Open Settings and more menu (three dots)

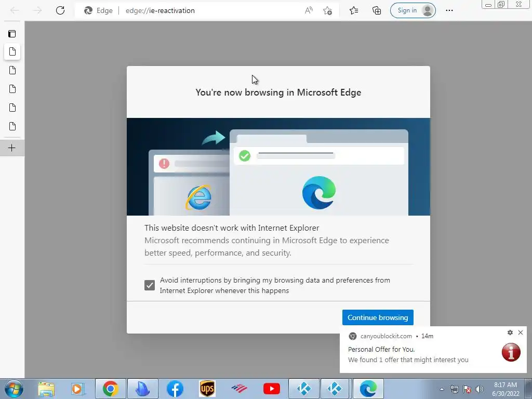coord(449,10)
